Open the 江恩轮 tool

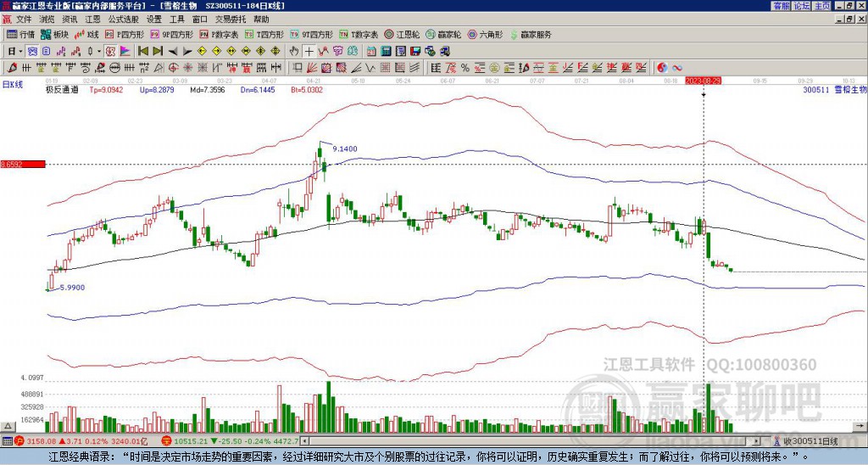click(402, 34)
